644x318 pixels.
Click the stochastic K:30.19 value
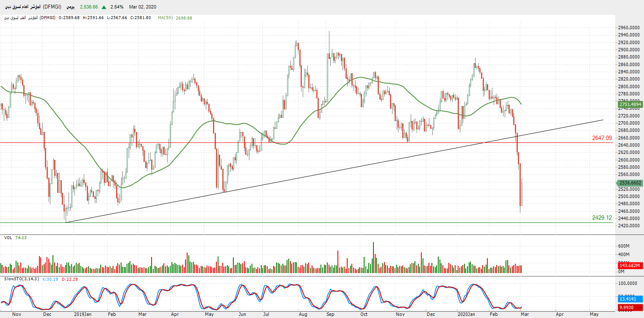50,279
